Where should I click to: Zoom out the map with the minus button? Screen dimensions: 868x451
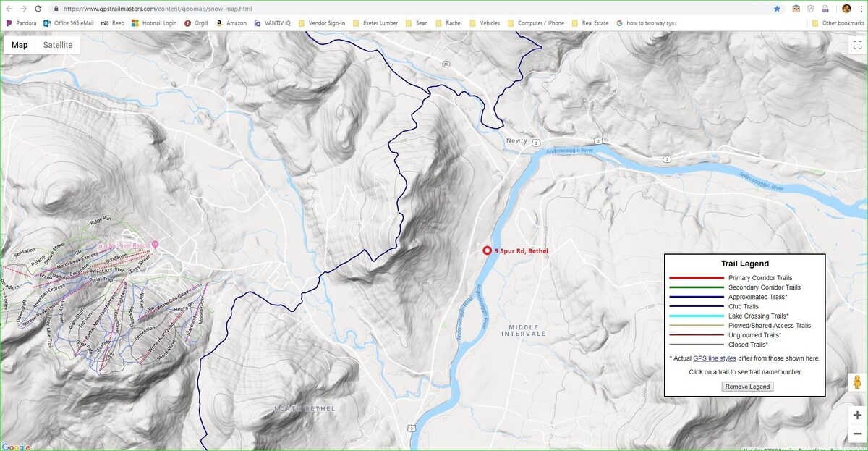point(857,434)
